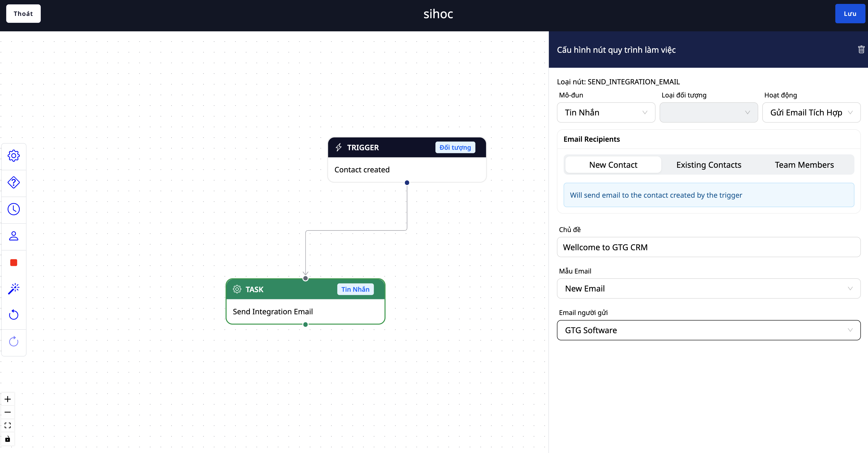Screen dimensions: 868x453
Task: Click the clock delay node icon
Action: point(14,209)
